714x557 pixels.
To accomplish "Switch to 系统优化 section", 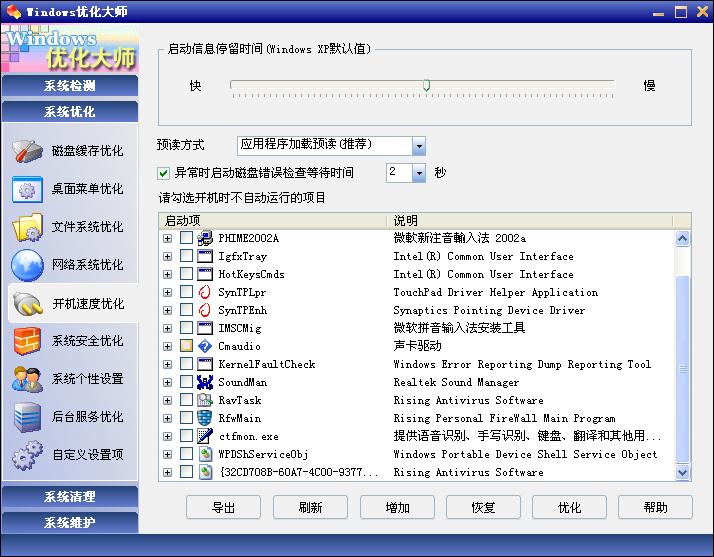I will pos(70,112).
